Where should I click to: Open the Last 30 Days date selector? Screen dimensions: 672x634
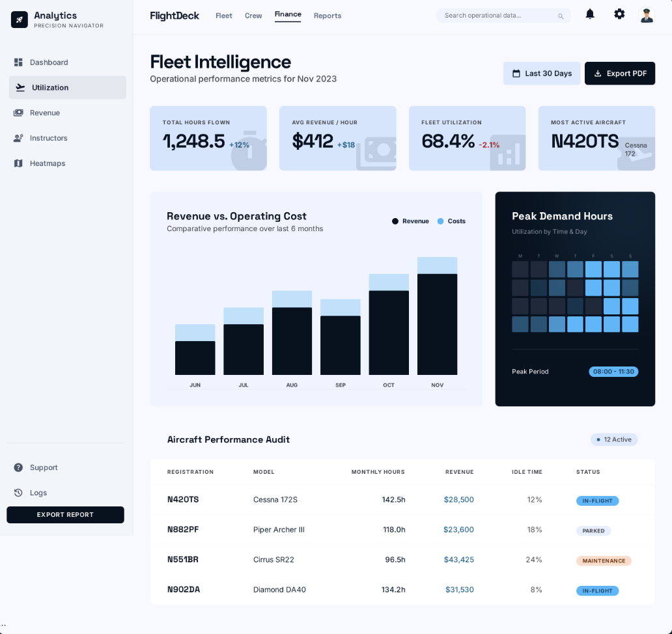(x=541, y=74)
